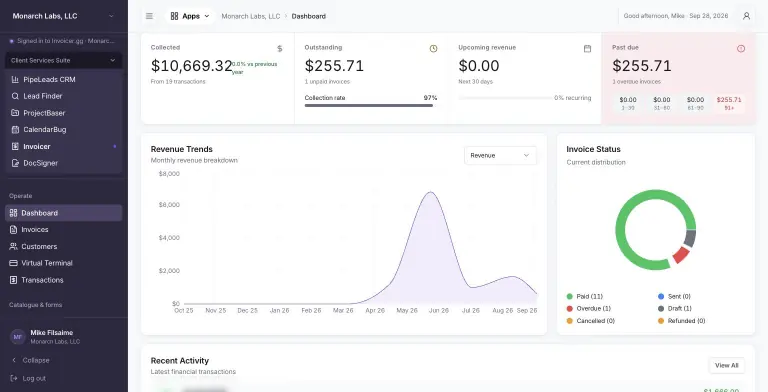The width and height of the screenshot is (768, 392).
Task: Click Dashboard breadcrumb
Action: 309,16
